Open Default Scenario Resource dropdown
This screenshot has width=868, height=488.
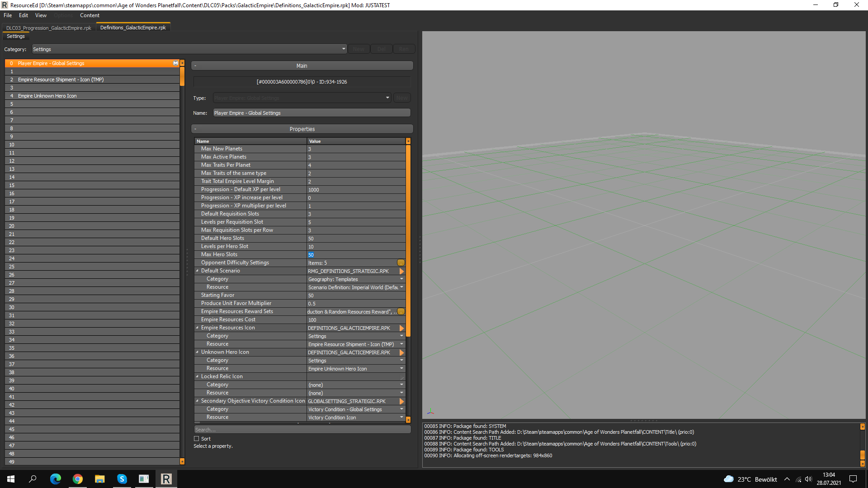[x=356, y=287]
